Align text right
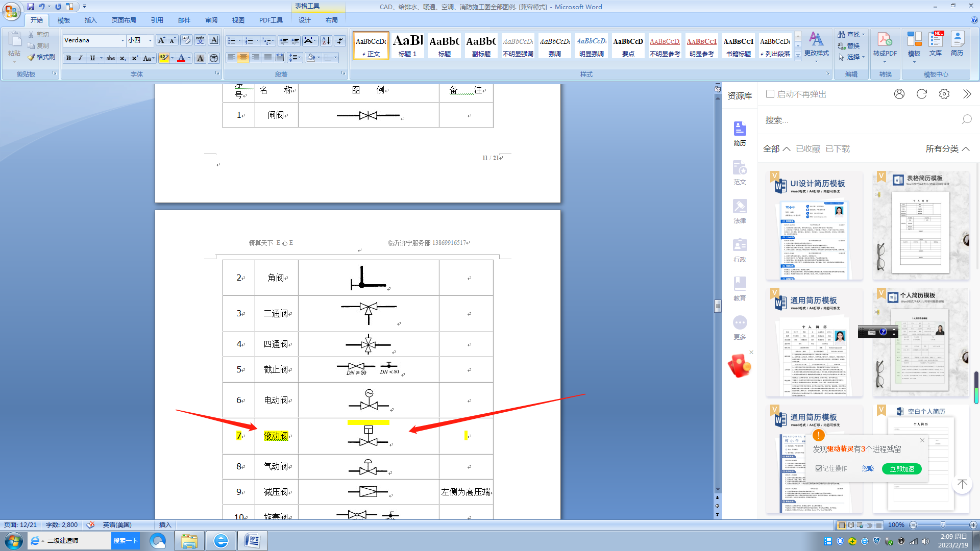The width and height of the screenshot is (980, 551). point(256,58)
